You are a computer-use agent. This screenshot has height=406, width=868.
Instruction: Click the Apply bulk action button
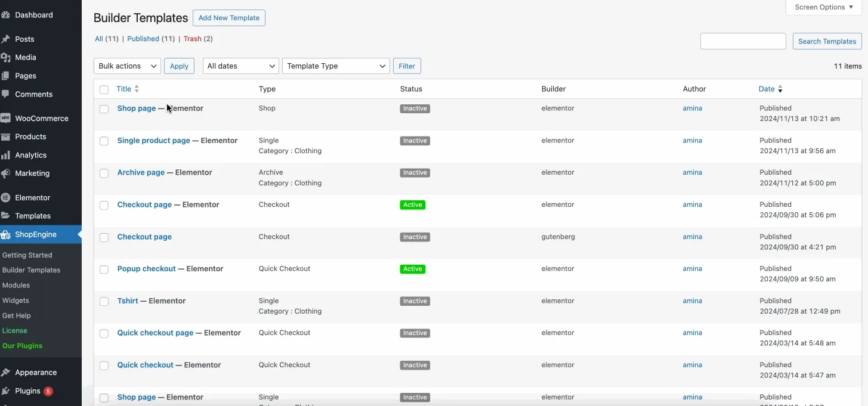pyautogui.click(x=179, y=66)
